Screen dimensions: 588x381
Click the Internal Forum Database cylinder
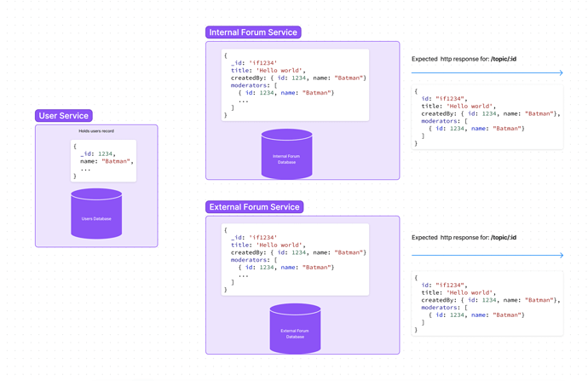287,153
